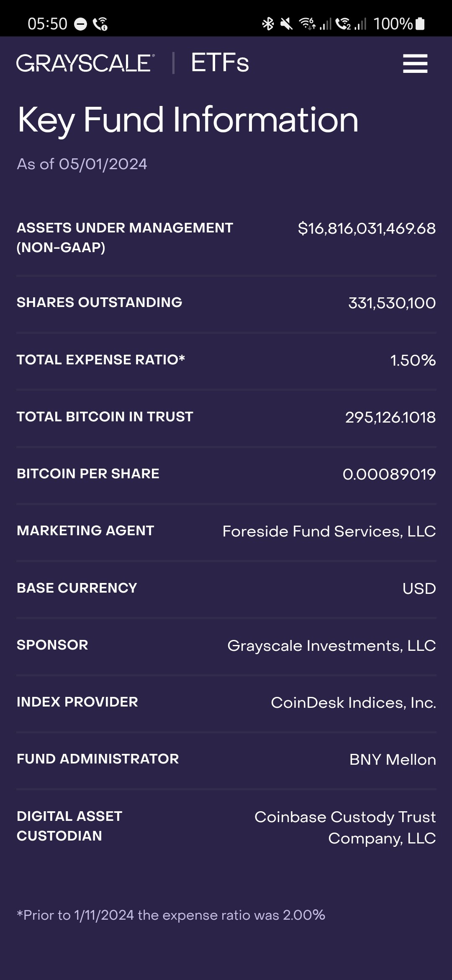
Task: Tap the expense ratio footnote text
Action: tap(171, 915)
